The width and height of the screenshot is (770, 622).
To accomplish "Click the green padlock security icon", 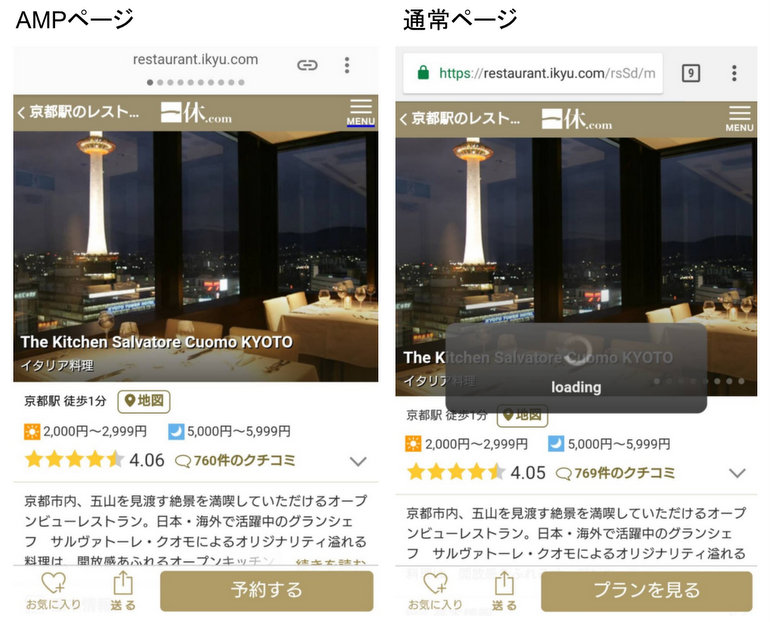I will click(x=423, y=73).
